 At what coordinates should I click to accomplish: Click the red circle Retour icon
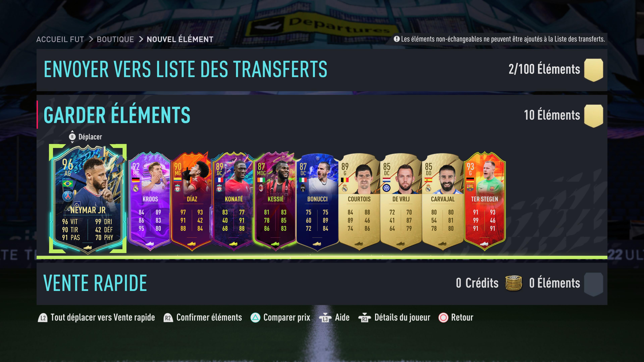443,318
